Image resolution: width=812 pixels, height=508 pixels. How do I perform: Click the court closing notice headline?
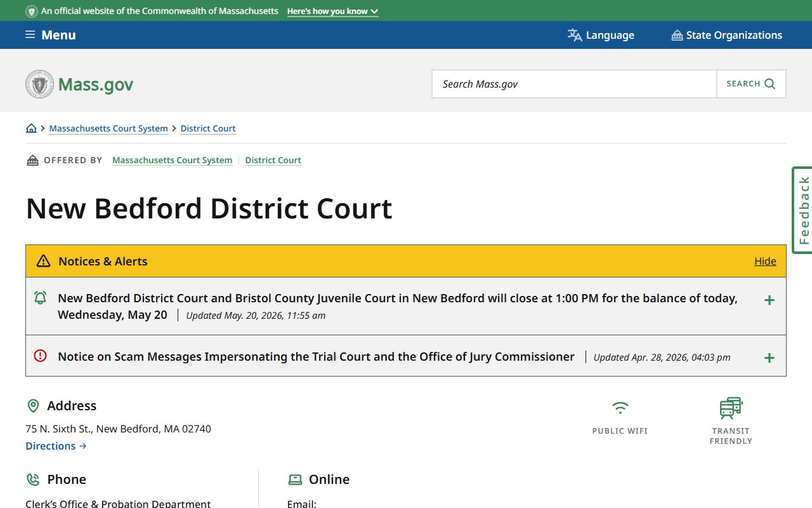point(398,306)
